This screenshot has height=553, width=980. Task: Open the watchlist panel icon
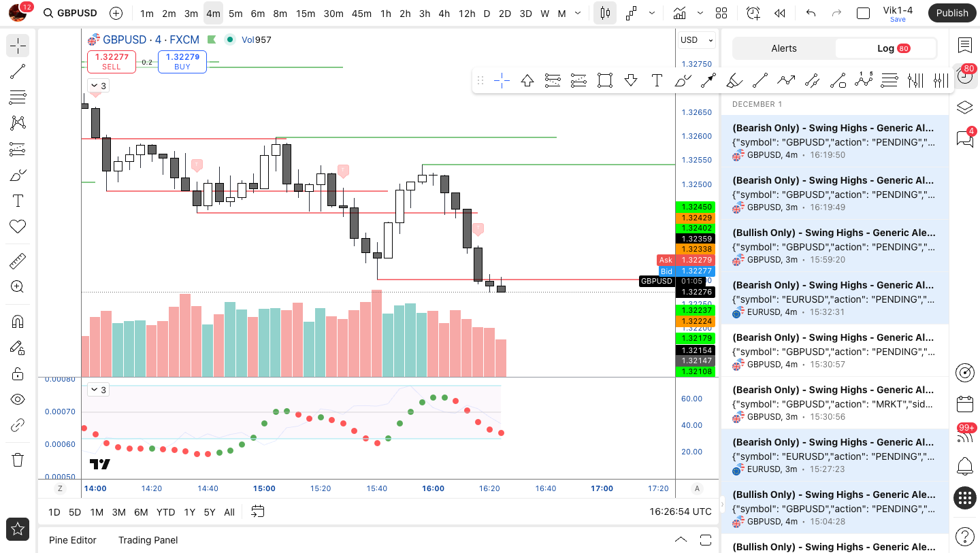[x=965, y=45]
